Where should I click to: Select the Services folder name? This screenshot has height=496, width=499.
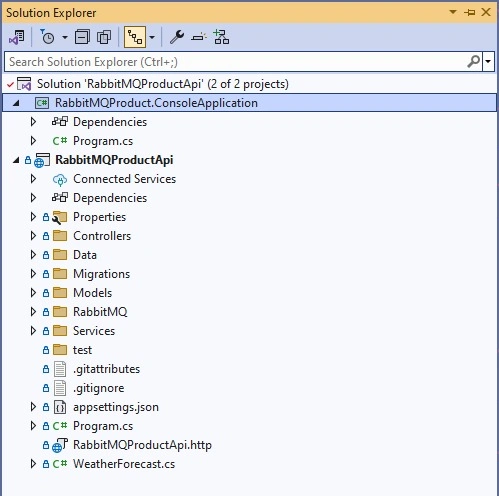point(94,331)
